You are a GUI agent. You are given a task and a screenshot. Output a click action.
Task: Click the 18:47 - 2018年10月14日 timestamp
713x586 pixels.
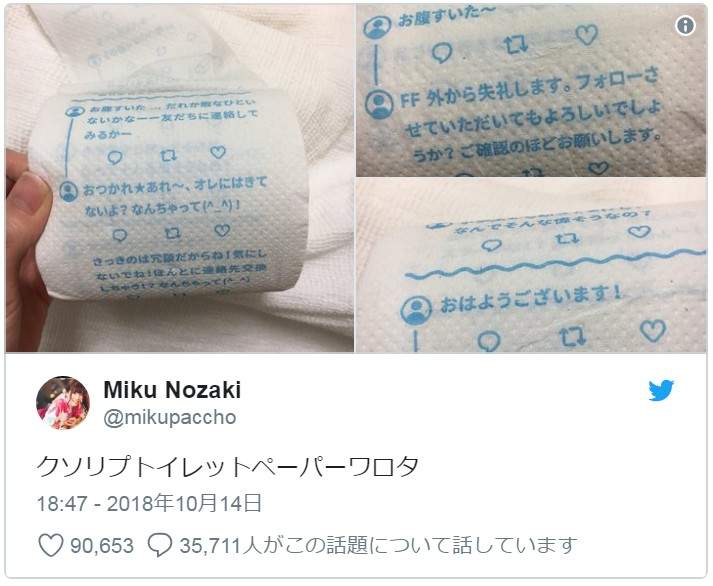pos(149,504)
